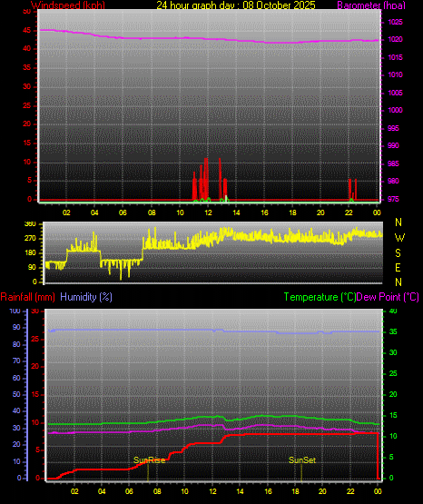The image size is (423, 504).
Task: Click the 90 humidity axis value
Action: pyautogui.click(x=16, y=327)
